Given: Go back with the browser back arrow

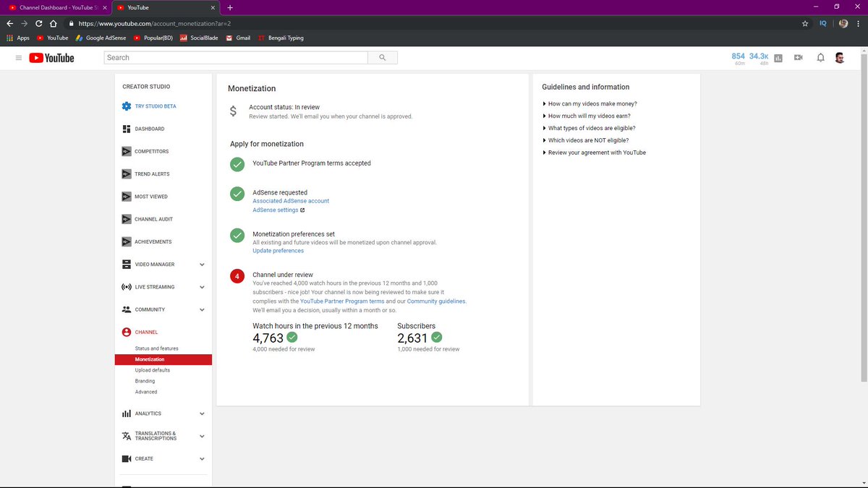Looking at the screenshot, I should [9, 23].
